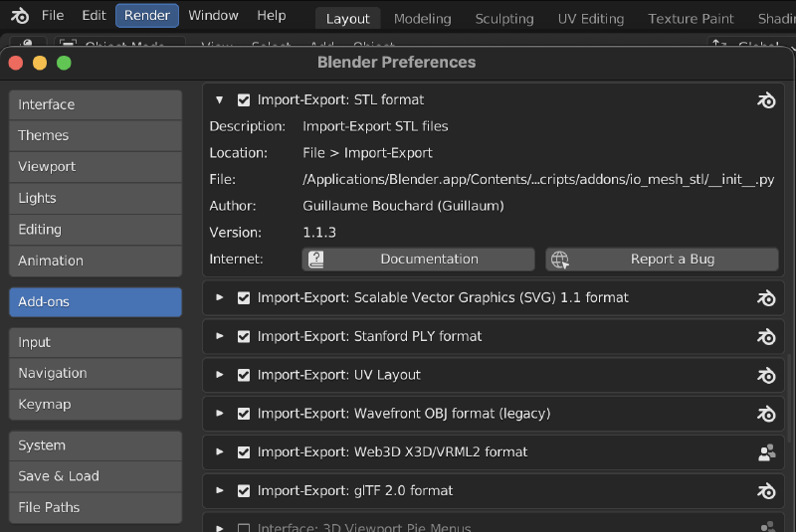
Task: Click the add-ons list vertical scrollbar
Action: pos(788,398)
